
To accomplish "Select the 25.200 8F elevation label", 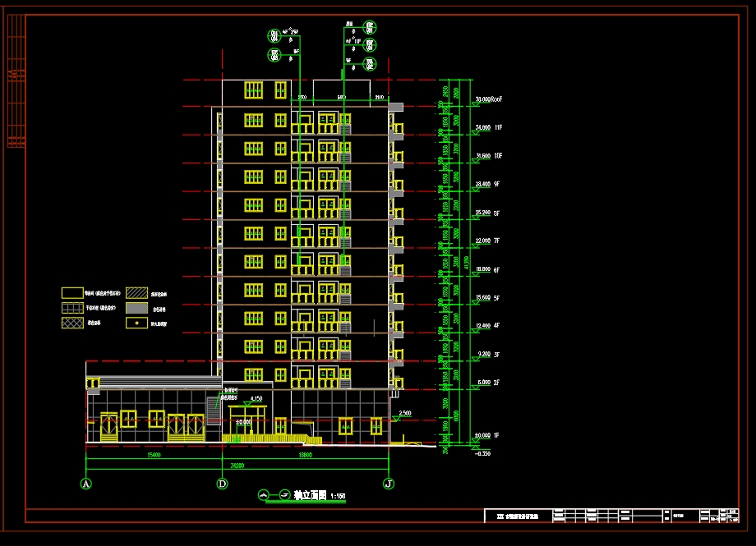I will tap(487, 213).
